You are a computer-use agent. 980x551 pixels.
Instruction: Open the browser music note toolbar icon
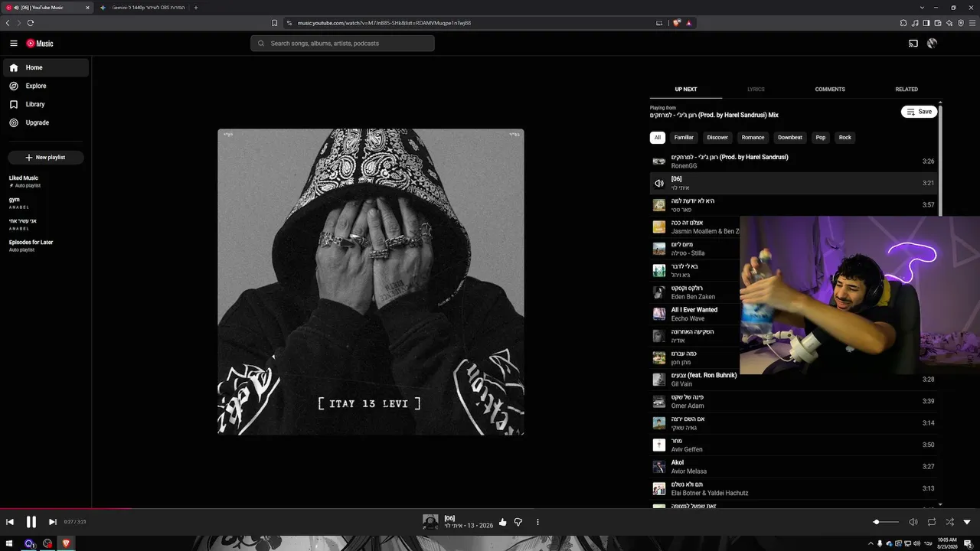[915, 23]
